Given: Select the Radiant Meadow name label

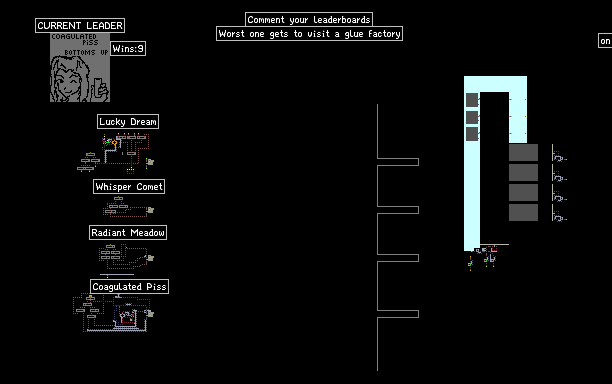Looking at the screenshot, I should click(128, 233).
